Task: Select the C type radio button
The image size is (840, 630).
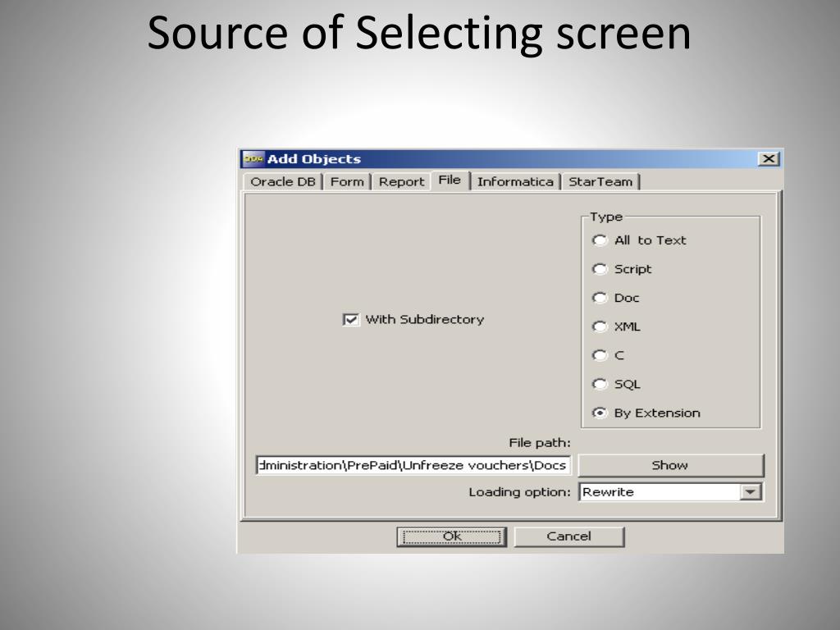Action: coord(600,355)
